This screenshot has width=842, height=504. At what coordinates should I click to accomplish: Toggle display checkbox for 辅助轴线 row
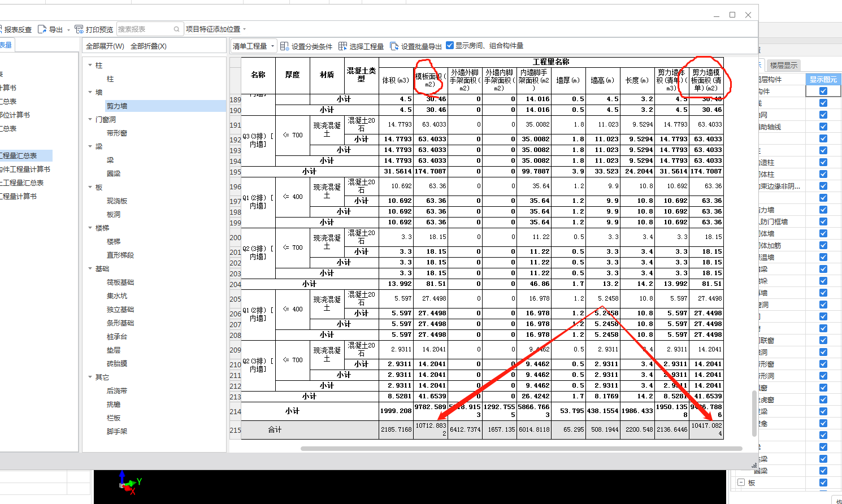tap(823, 127)
